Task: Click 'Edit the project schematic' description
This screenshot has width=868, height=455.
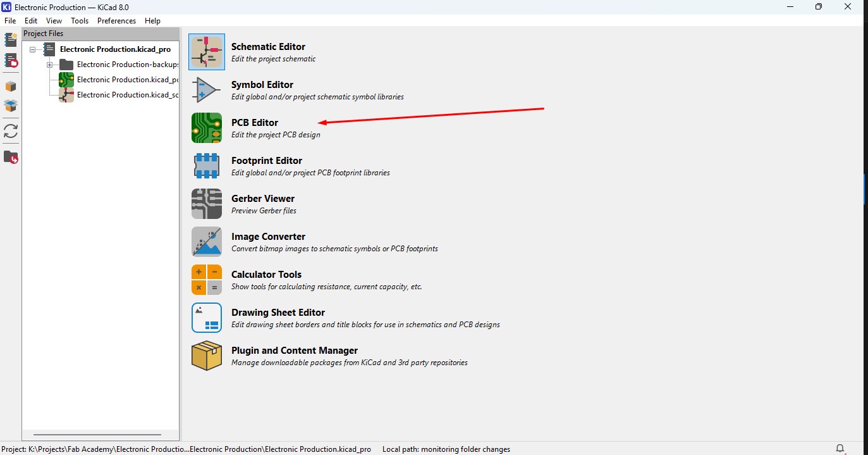Action: click(x=273, y=59)
